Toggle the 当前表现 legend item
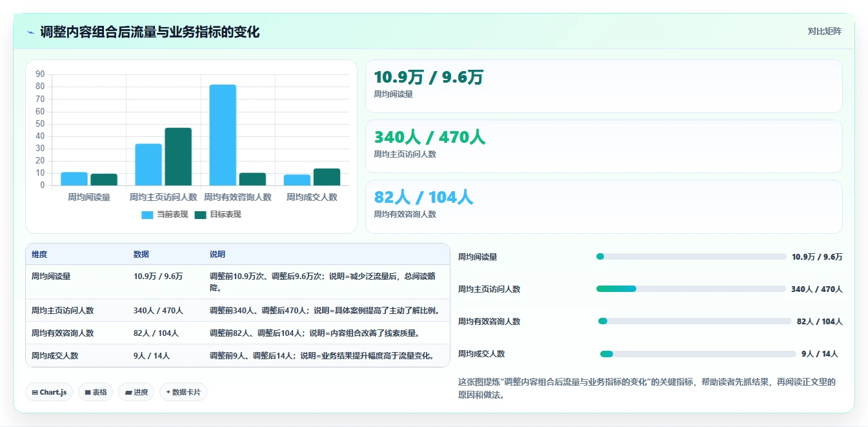Viewport: 868px width, 427px height. [x=165, y=214]
